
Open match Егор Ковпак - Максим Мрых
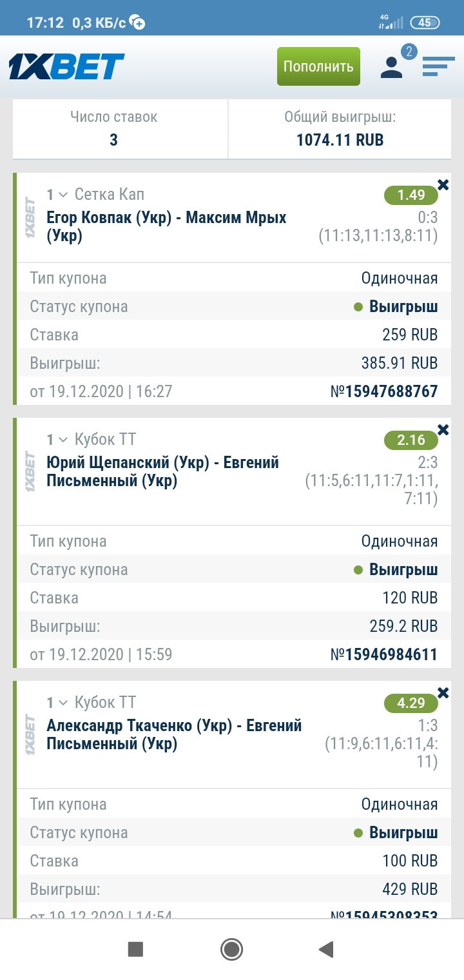tap(166, 226)
